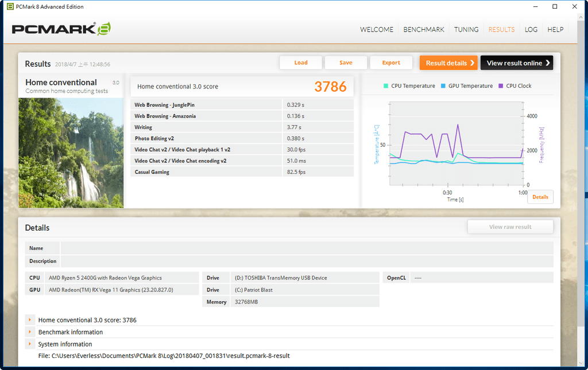This screenshot has width=588, height=370.
Task: Select the RESULTS tab
Action: (501, 30)
